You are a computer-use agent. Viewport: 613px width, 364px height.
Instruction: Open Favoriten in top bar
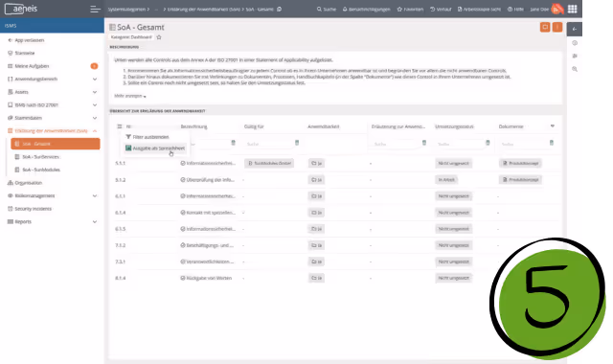[410, 9]
